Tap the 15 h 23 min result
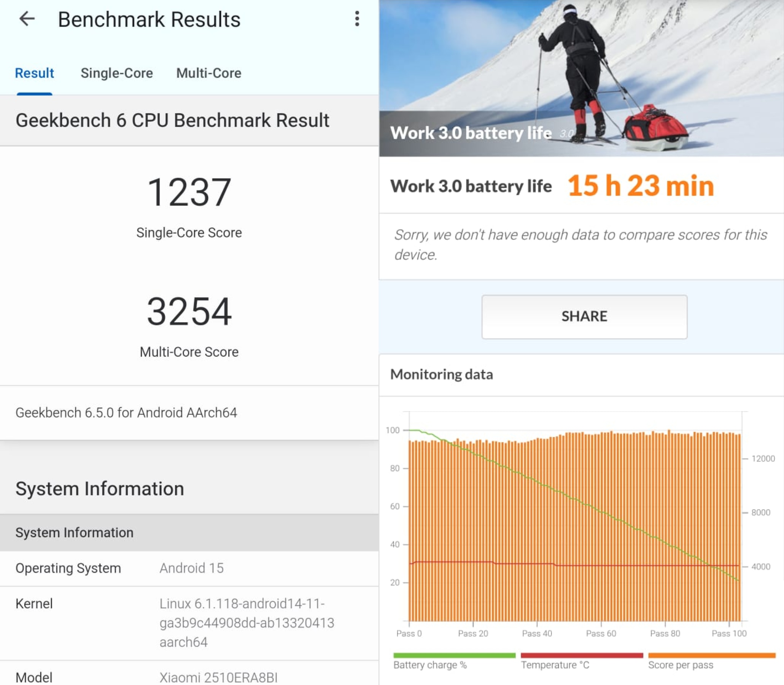This screenshot has width=784, height=685. pyautogui.click(x=641, y=186)
